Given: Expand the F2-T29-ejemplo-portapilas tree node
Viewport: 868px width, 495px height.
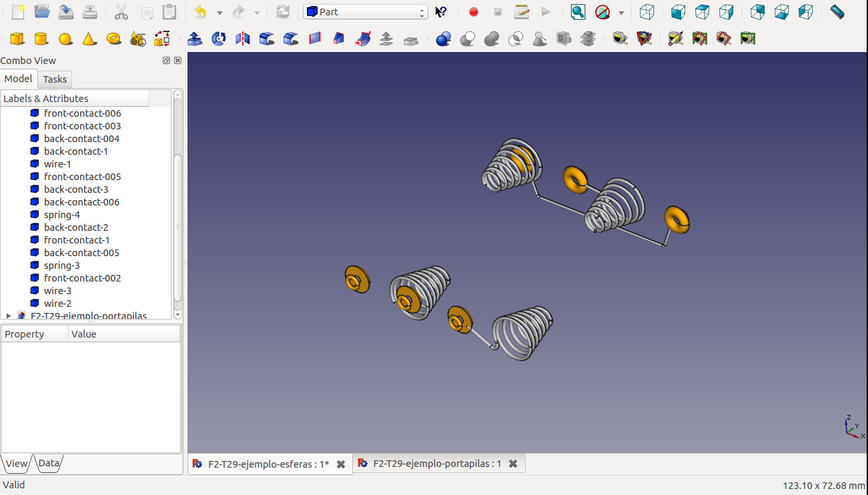Looking at the screenshot, I should coord(9,316).
